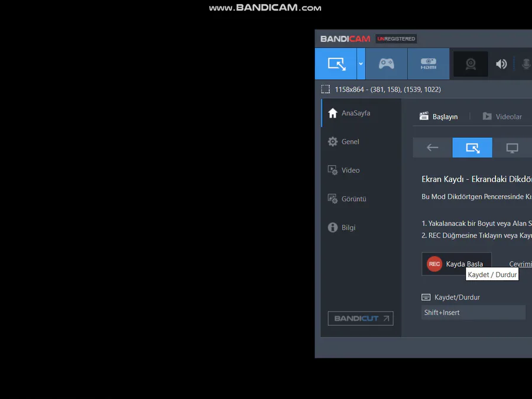Click the dashed rectangle capture area icon
Screen dimensions: 532x399
[x=325, y=89]
